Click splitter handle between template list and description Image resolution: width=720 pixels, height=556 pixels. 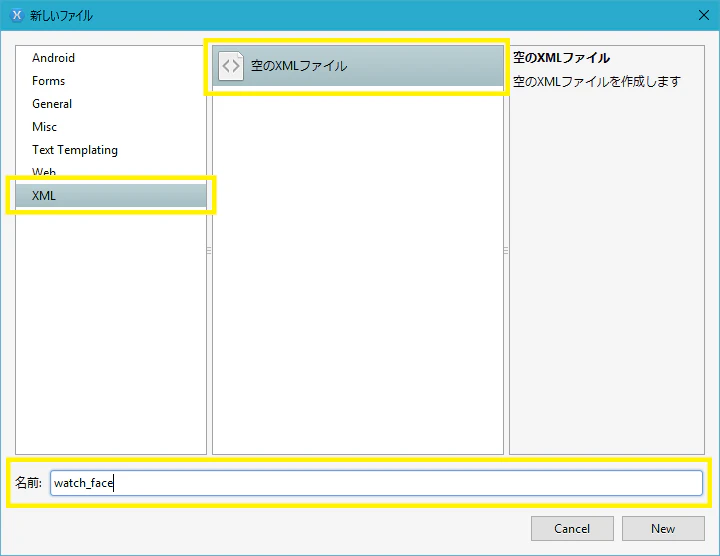(x=506, y=251)
